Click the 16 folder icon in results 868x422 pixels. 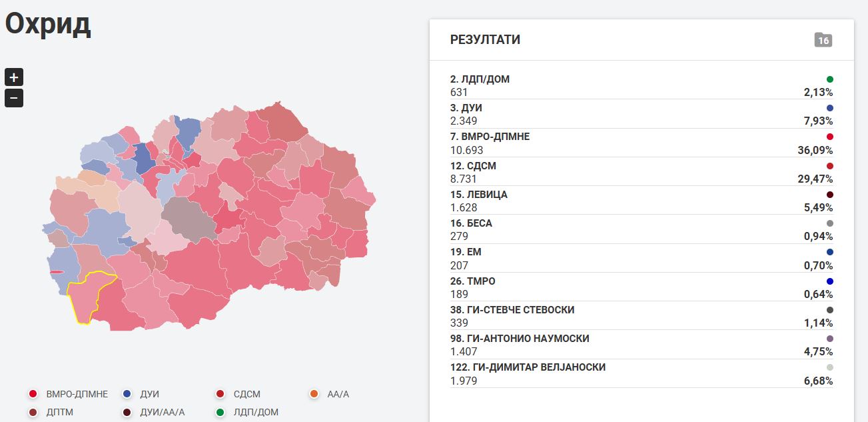point(823,40)
